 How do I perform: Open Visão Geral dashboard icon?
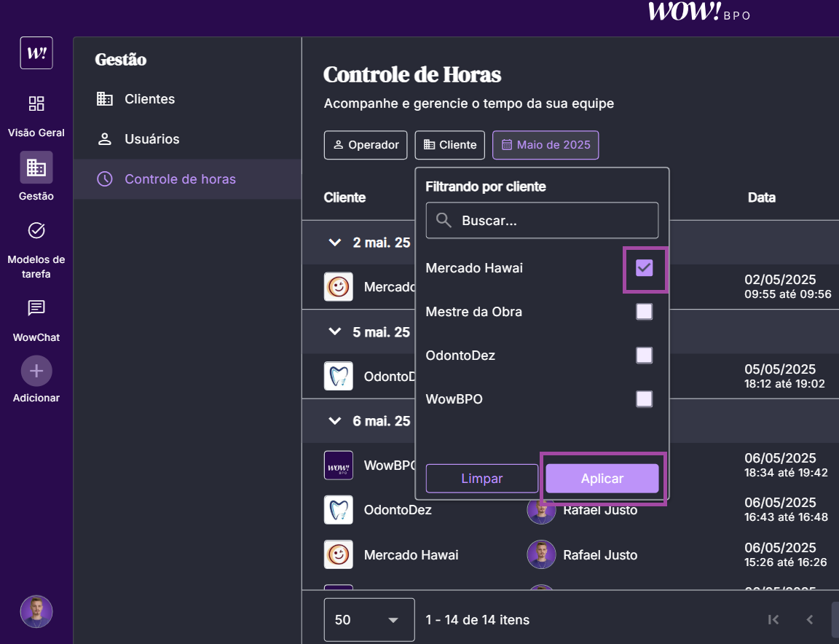36,103
